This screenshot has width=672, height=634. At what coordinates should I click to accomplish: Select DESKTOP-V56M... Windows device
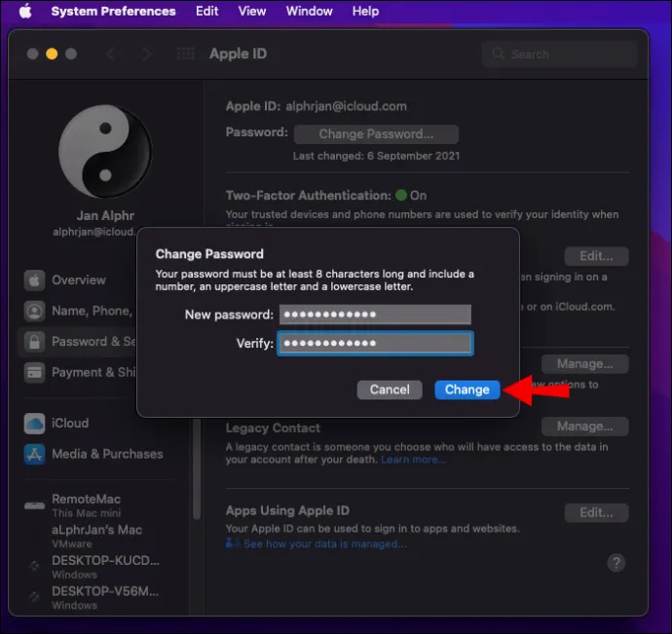point(103,598)
